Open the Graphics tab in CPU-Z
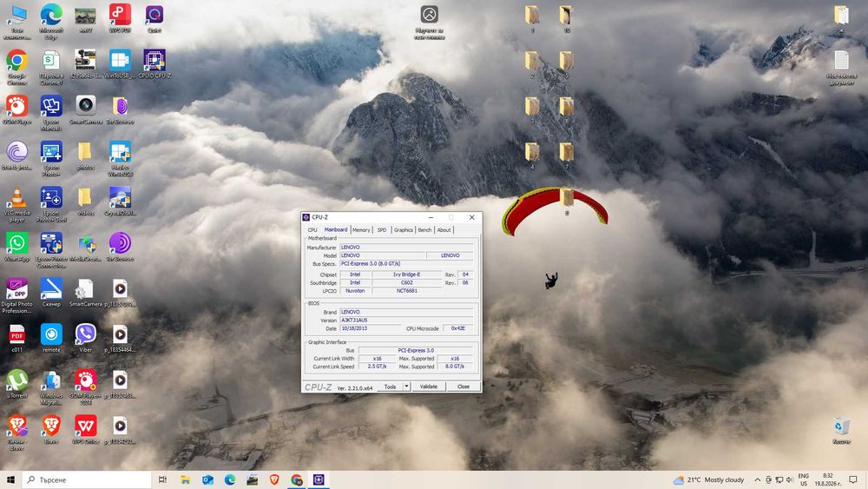Screen dimensions: 868x489 (404, 230)
